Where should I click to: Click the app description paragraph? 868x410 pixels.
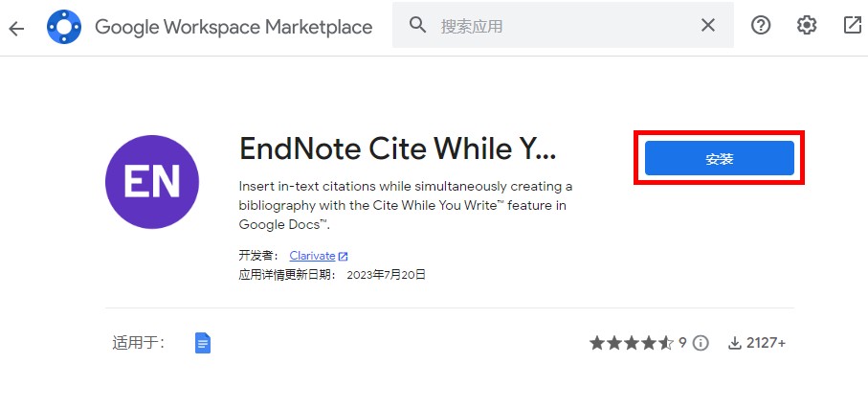pos(405,205)
